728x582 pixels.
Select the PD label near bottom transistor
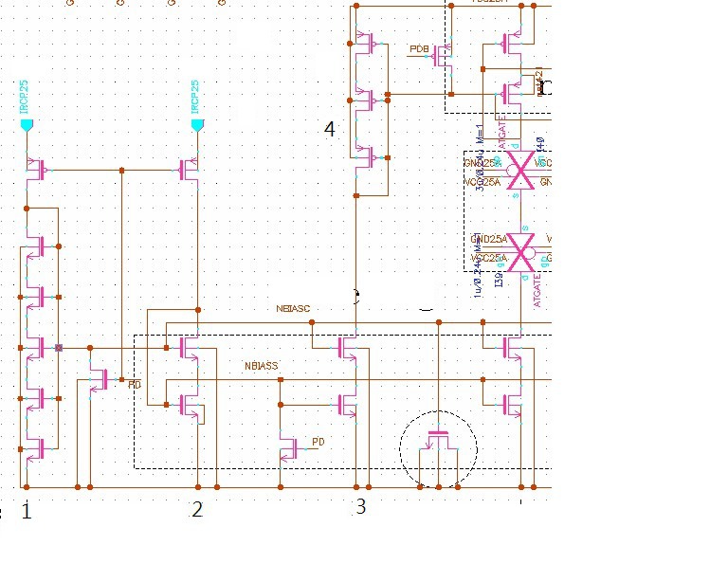point(318,442)
